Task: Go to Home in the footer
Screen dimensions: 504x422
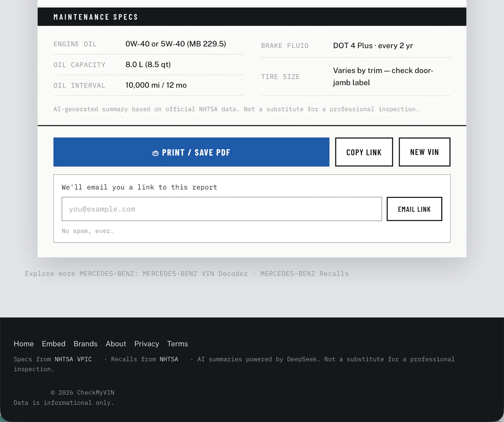Action: click(x=24, y=344)
